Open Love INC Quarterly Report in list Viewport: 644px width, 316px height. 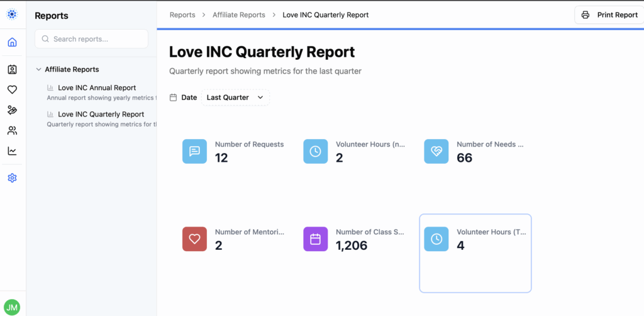[101, 114]
